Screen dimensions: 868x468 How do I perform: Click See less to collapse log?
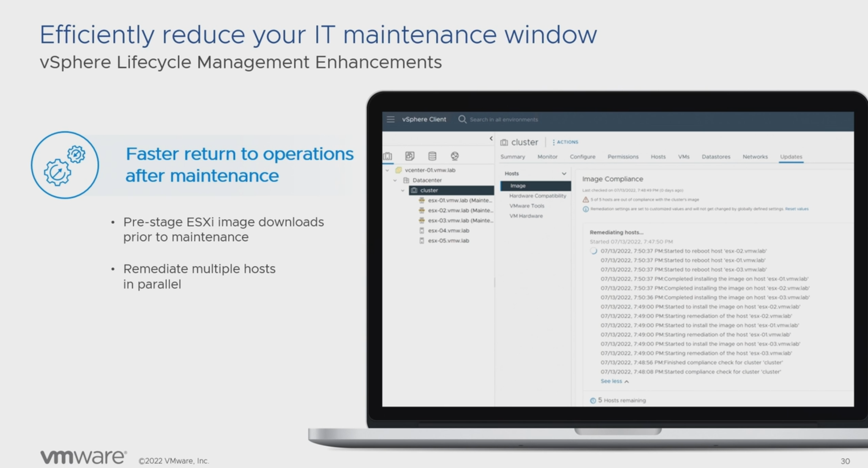coord(614,382)
